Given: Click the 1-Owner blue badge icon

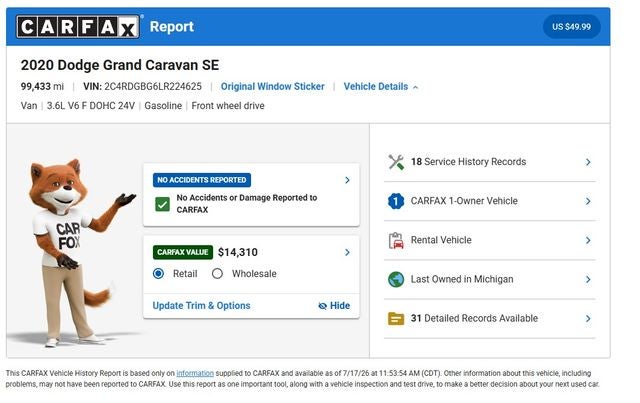Looking at the screenshot, I should 396,201.
